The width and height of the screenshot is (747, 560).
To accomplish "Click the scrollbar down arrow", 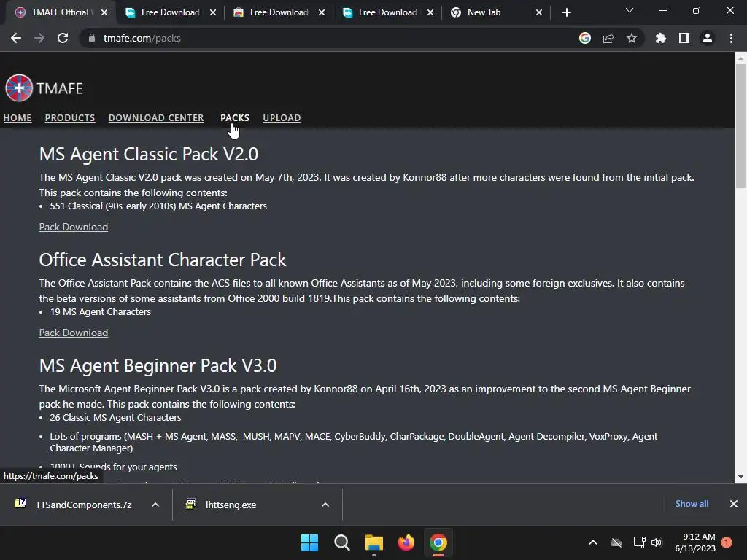I will tap(740, 477).
